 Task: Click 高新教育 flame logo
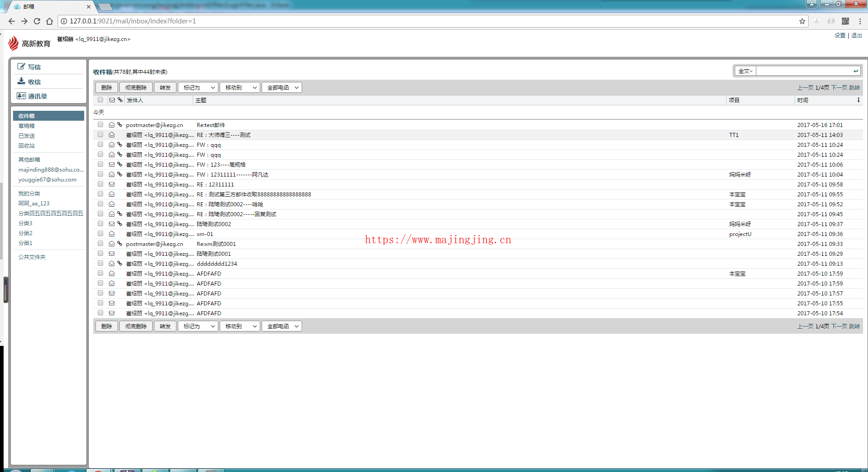pos(13,43)
